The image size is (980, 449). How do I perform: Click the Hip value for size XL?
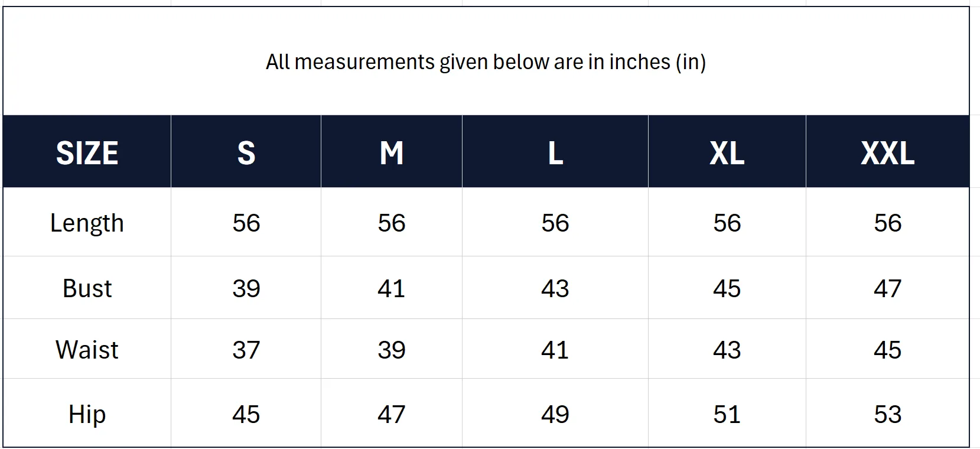(727, 415)
